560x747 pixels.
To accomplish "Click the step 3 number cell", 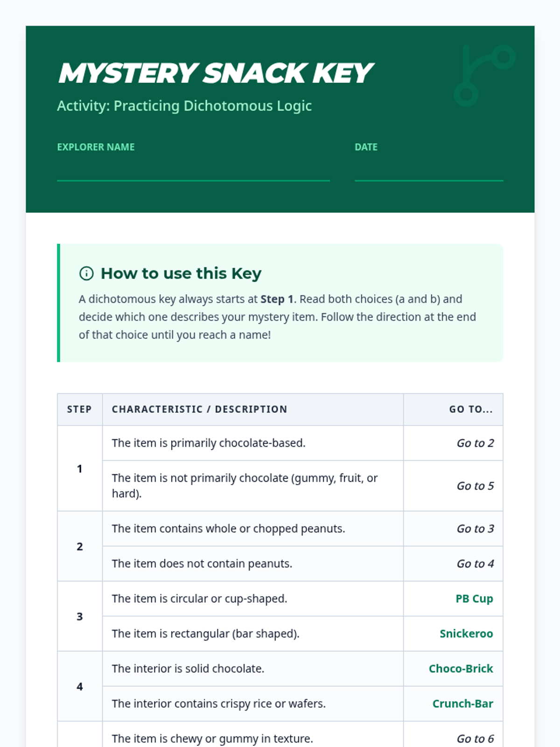I will point(80,616).
